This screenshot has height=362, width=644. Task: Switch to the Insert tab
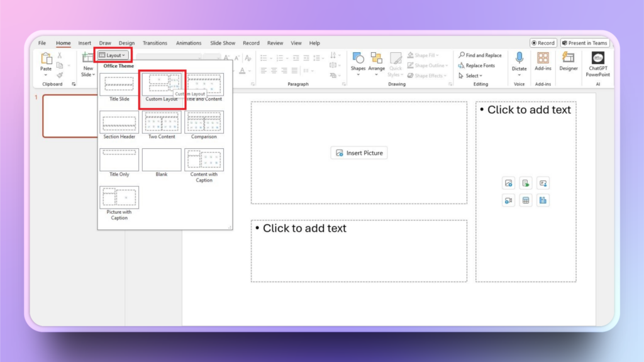pos(85,43)
